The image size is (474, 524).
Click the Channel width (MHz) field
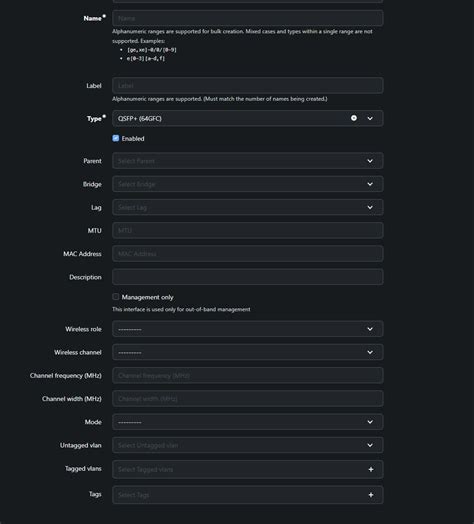pyautogui.click(x=248, y=399)
